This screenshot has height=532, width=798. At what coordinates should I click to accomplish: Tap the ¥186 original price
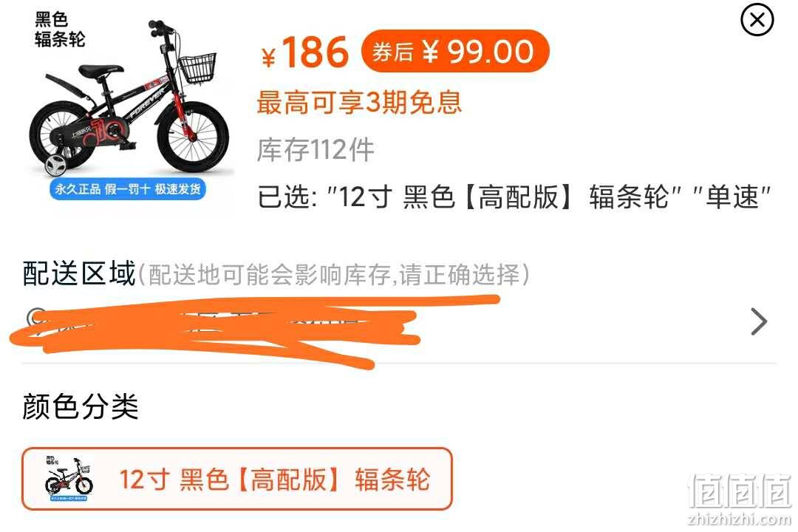pos(304,52)
